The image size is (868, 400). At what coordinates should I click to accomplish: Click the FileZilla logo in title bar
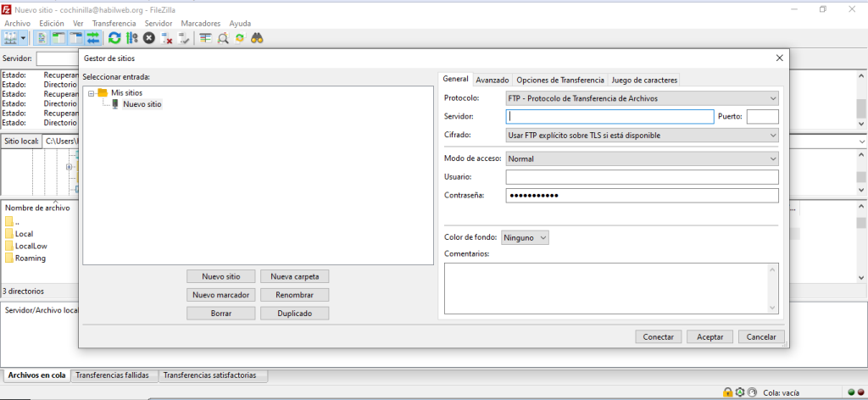coord(7,9)
